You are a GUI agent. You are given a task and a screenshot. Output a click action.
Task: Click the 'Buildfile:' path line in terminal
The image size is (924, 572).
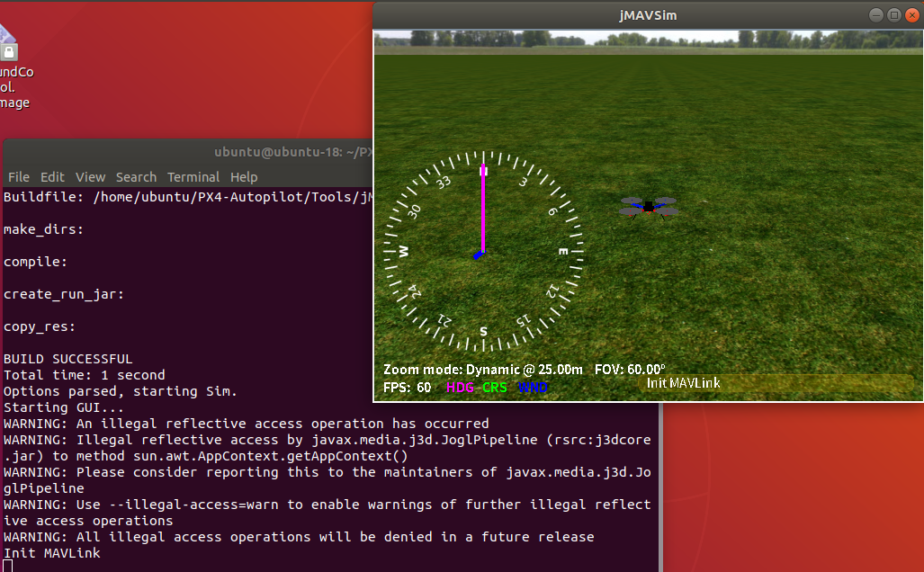point(188,197)
